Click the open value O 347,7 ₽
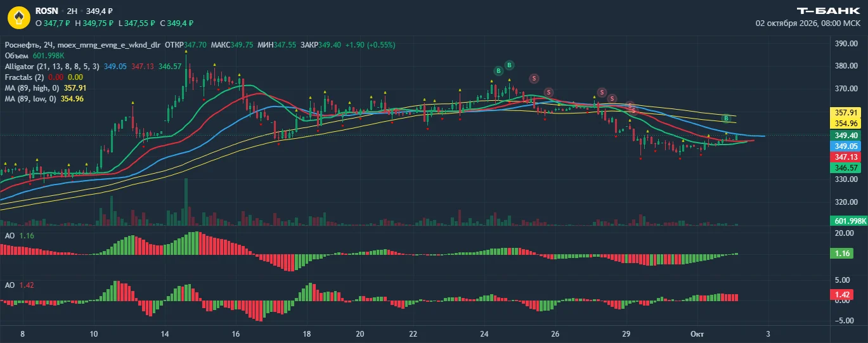868x343 pixels. (x=53, y=23)
